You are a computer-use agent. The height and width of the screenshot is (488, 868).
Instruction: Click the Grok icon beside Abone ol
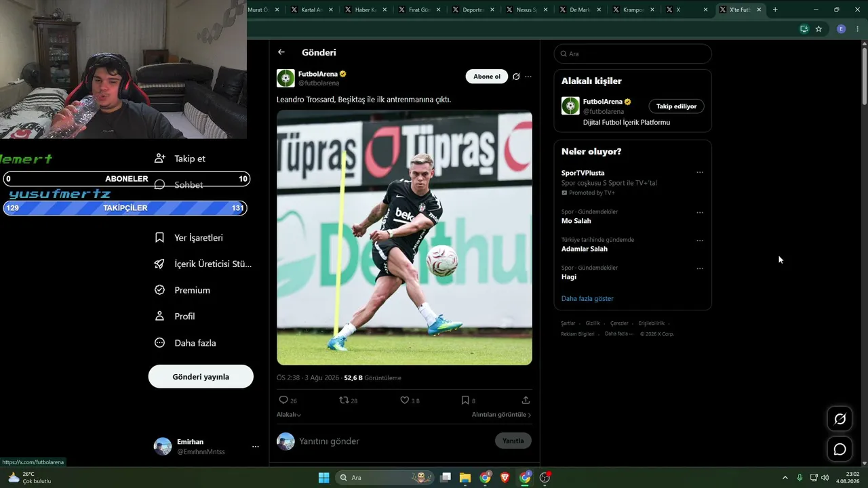pos(516,77)
